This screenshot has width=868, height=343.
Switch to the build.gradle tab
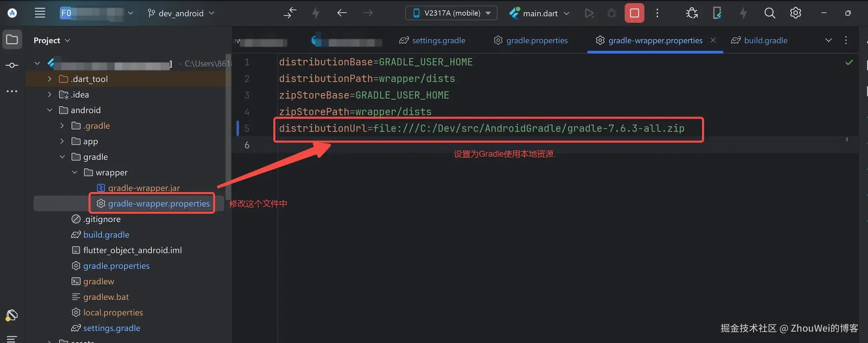pyautogui.click(x=759, y=40)
